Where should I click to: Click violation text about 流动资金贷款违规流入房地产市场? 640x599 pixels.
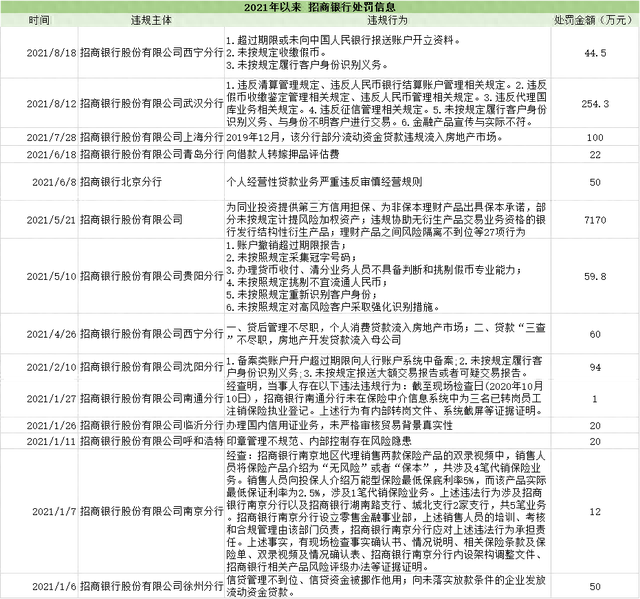pos(364,137)
